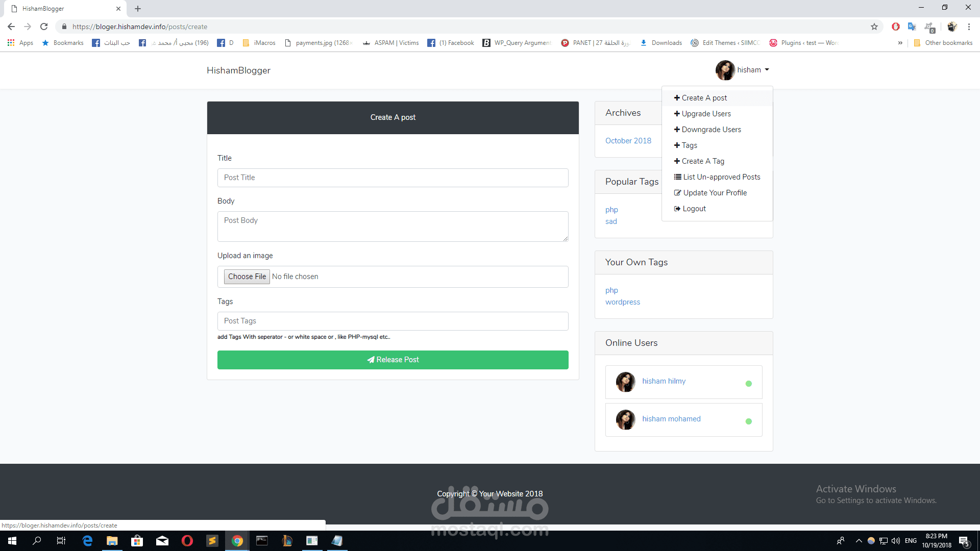Open the Apps shortcut in bookmarks bar
The image size is (980, 551).
tap(20, 43)
